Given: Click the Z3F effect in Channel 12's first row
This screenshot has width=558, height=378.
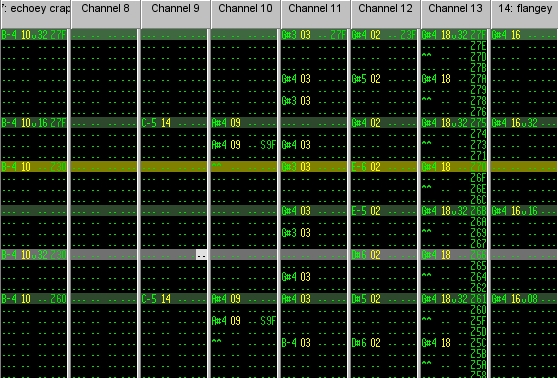Looking at the screenshot, I should coord(408,35).
